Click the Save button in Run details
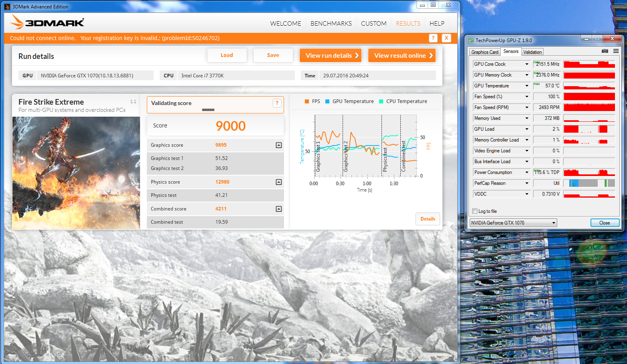 tap(273, 55)
